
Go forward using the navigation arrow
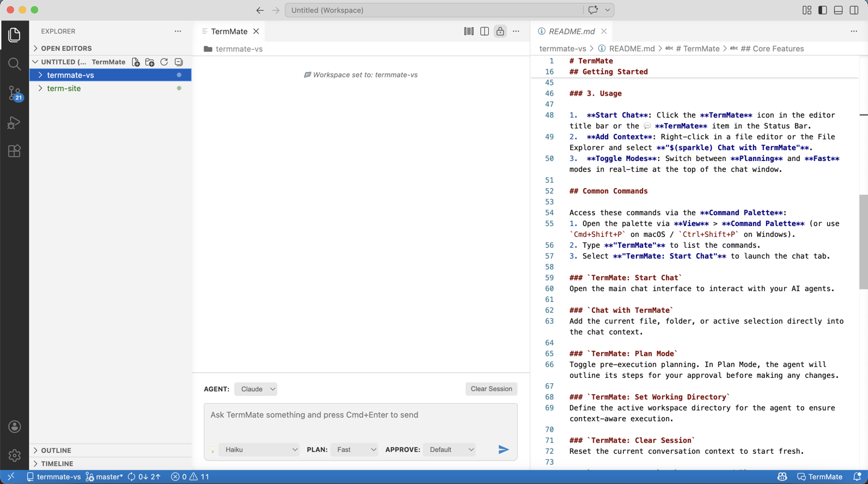[275, 10]
